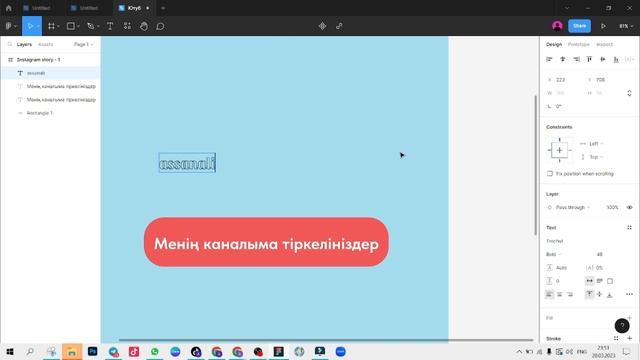The image size is (640, 360).
Task: Open the shape tools dropdown arrow
Action: [x=78, y=26]
